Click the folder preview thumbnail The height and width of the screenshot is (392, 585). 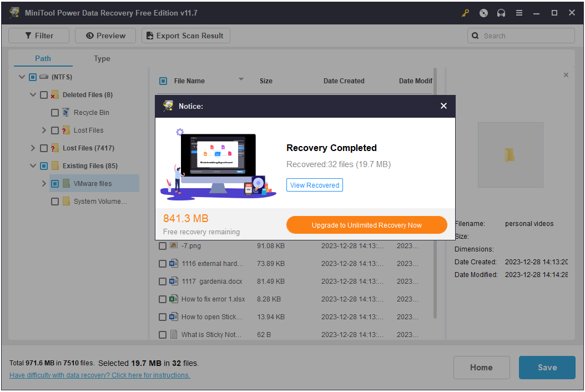click(x=510, y=155)
